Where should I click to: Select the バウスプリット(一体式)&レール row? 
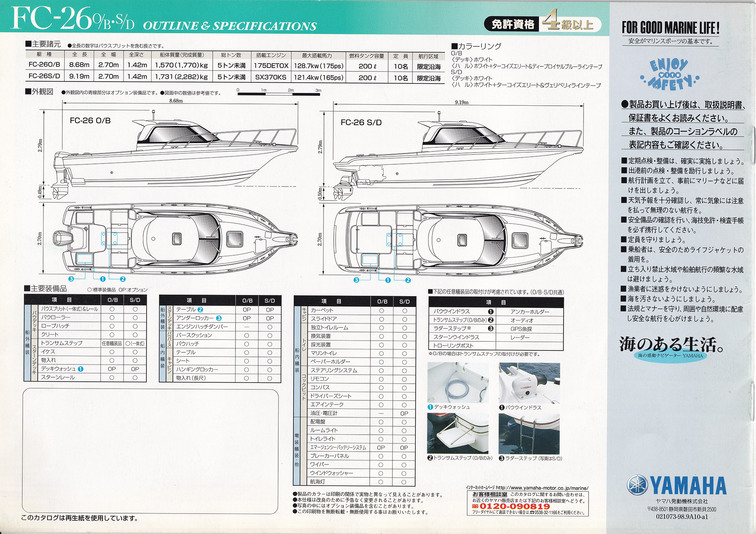(x=92, y=309)
